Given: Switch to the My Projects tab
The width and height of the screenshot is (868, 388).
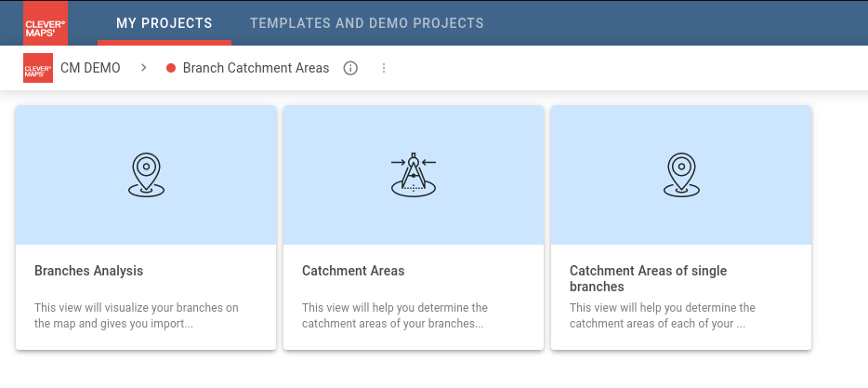Looking at the screenshot, I should (164, 22).
